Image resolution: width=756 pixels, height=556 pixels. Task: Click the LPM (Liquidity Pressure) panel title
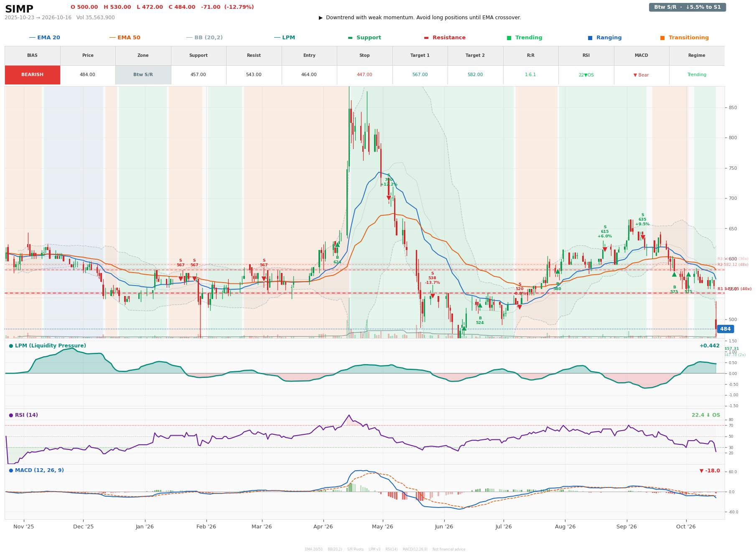coord(48,346)
